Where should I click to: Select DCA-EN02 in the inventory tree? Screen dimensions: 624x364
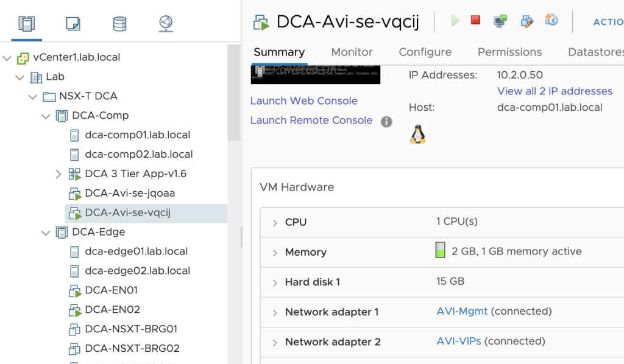tap(112, 310)
